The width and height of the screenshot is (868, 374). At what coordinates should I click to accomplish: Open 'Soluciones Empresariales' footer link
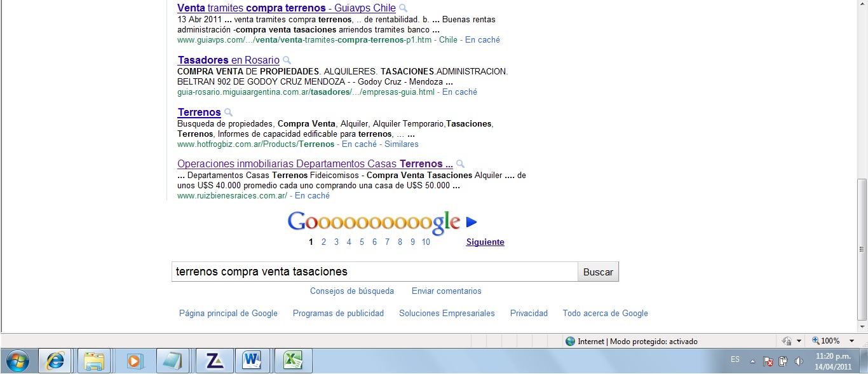pos(447,313)
